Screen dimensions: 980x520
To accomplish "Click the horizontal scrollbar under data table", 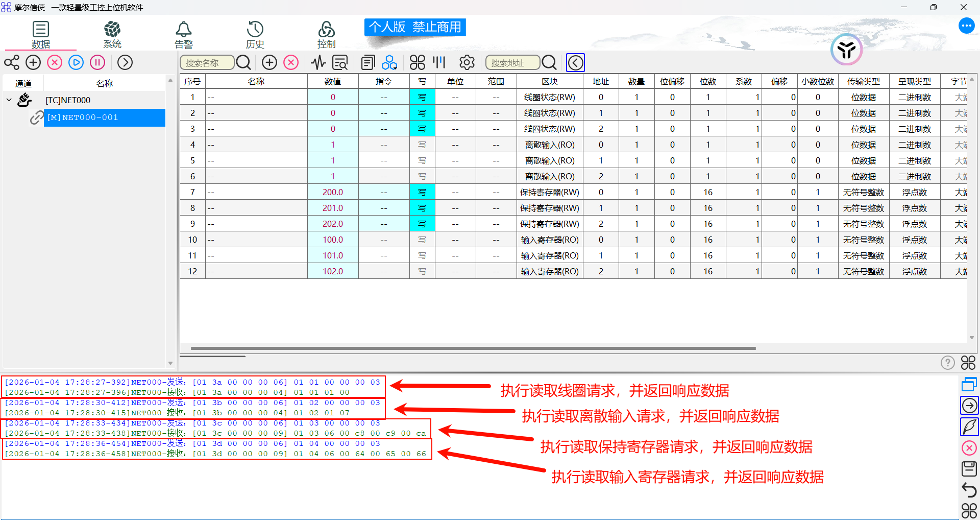I will pyautogui.click(x=473, y=348).
